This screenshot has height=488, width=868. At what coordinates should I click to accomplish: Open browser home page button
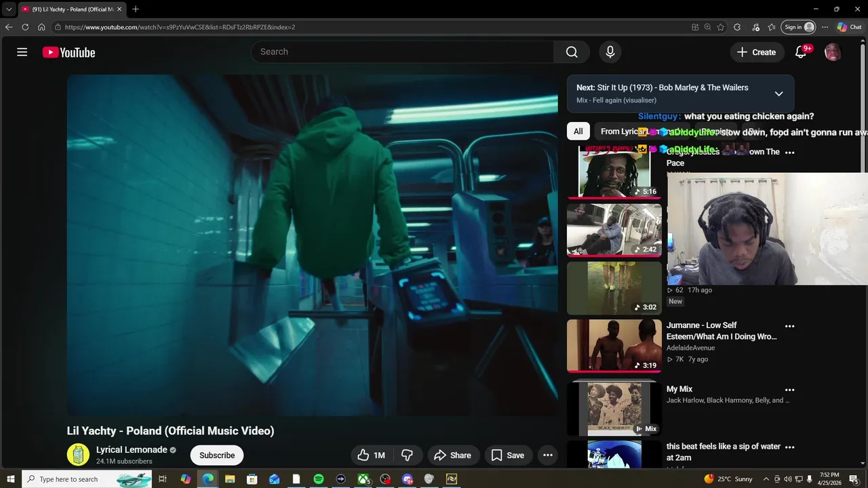(x=41, y=27)
